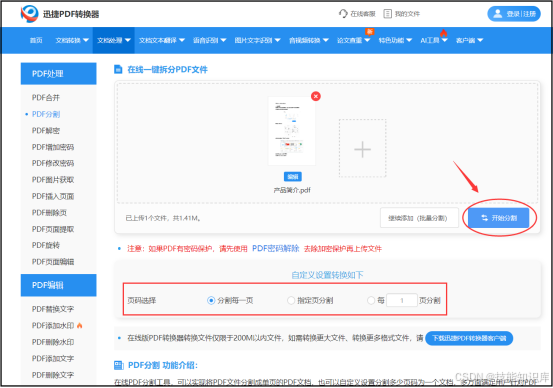Image resolution: width=553 pixels, height=388 pixels.
Task: Click 下载迅捷PDF转换器客户端 button
Action: point(469,338)
